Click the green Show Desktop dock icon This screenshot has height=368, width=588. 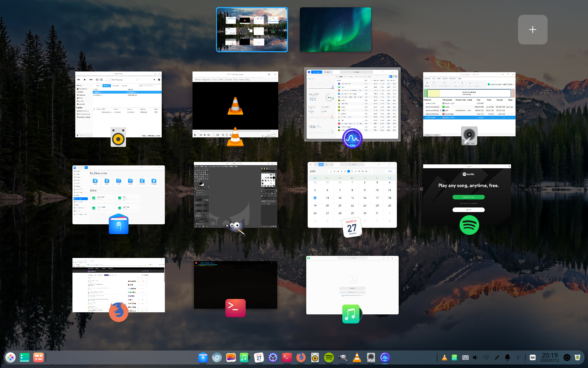24,357
